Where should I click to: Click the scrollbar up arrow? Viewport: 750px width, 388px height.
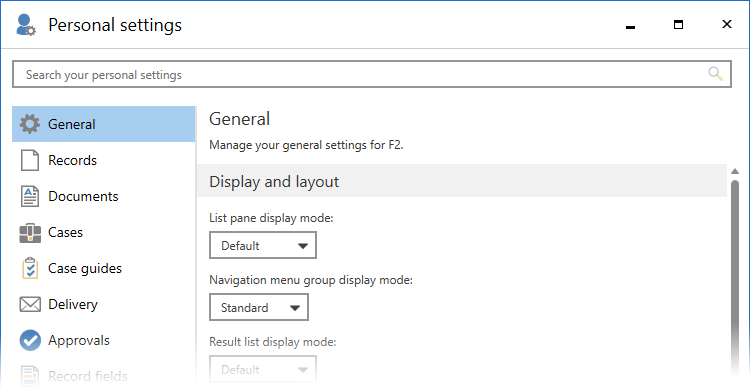point(735,171)
